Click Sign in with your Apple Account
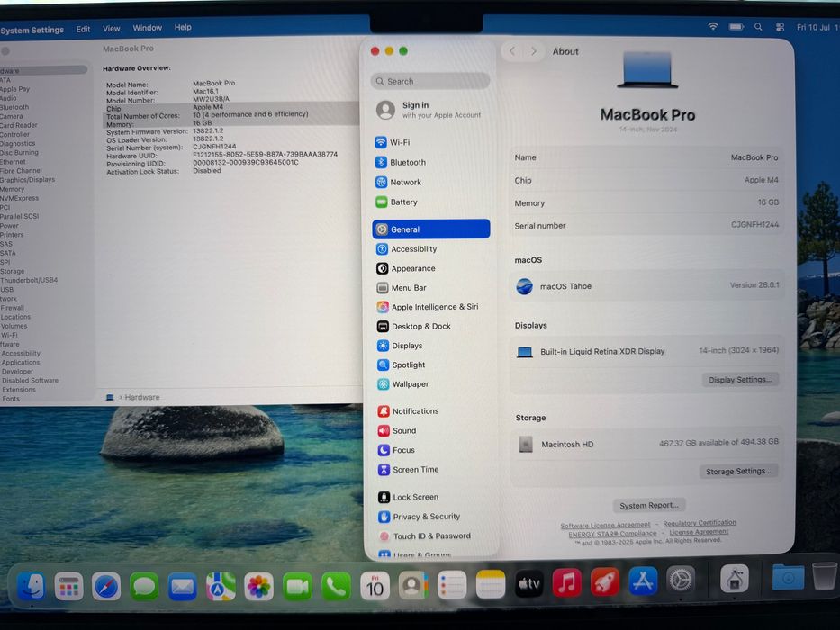840x630 pixels. click(429, 110)
